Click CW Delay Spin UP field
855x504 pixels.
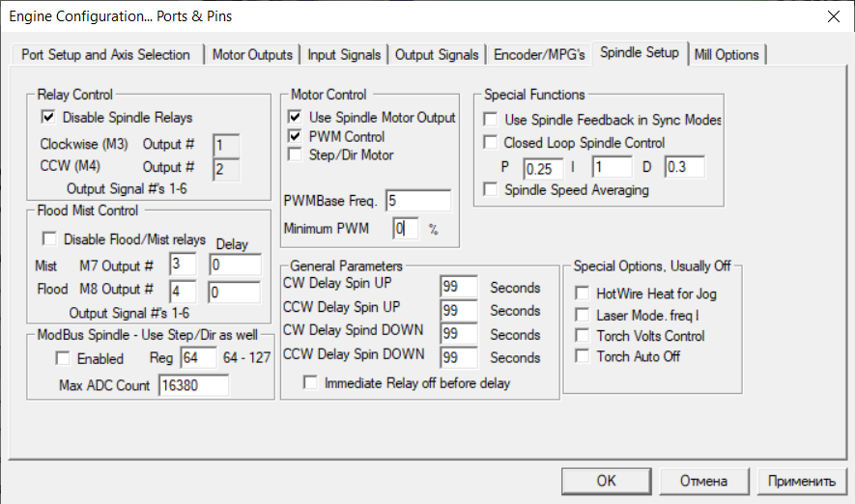point(459,288)
